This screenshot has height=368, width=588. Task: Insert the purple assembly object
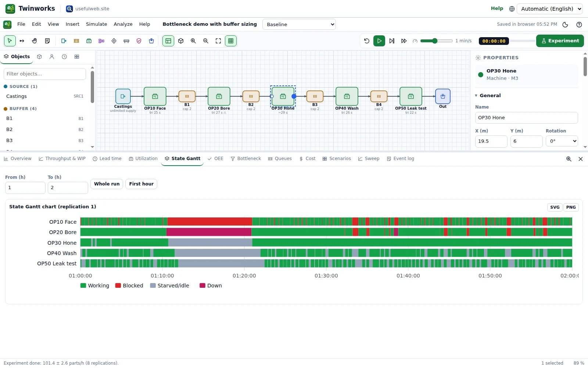(x=101, y=41)
